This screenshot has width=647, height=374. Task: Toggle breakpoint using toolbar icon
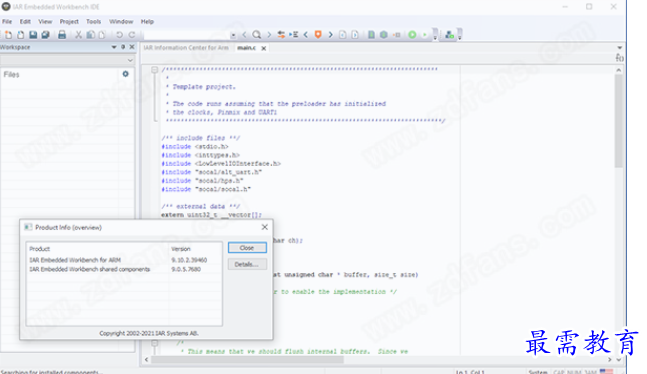397,35
